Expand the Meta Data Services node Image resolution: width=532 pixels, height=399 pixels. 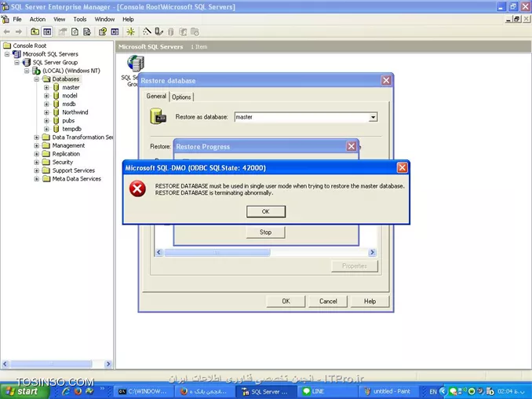point(37,179)
